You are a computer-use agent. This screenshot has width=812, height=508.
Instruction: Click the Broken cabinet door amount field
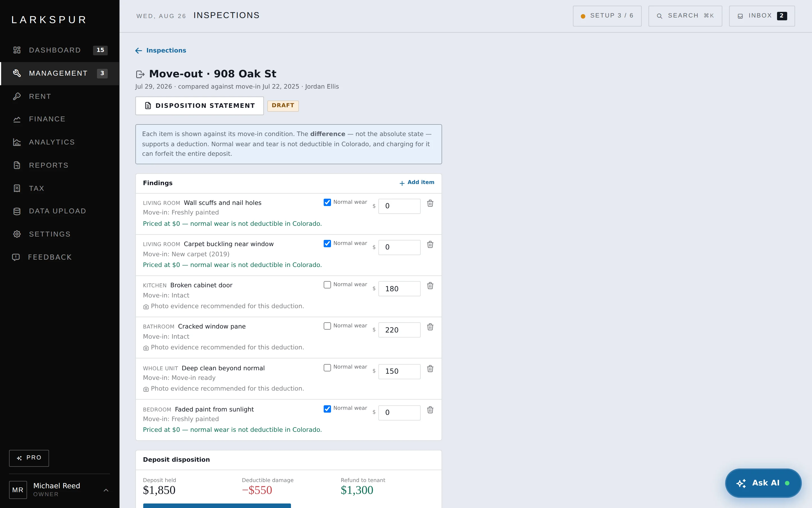[x=399, y=289]
